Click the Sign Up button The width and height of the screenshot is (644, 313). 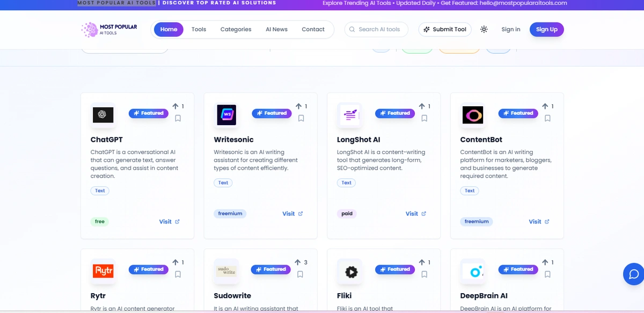[546, 30]
